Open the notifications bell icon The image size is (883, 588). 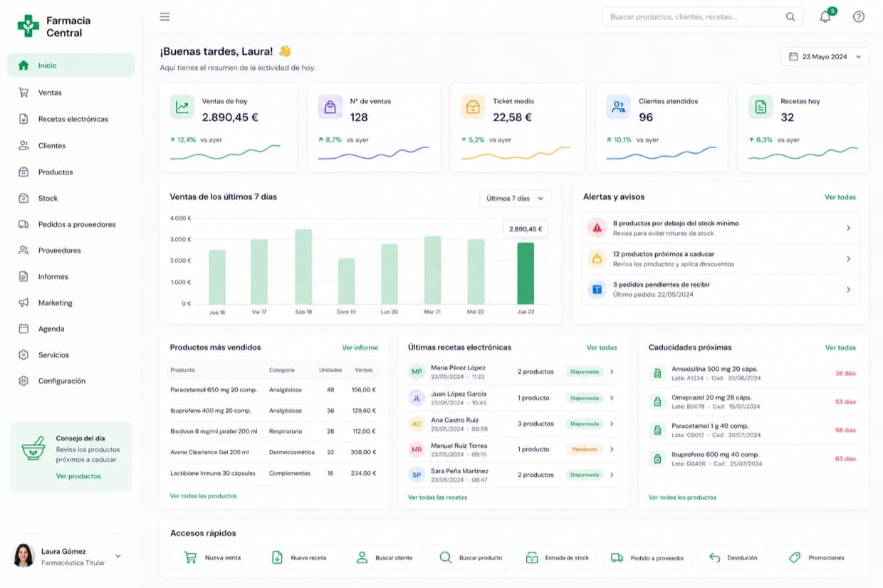(x=825, y=17)
